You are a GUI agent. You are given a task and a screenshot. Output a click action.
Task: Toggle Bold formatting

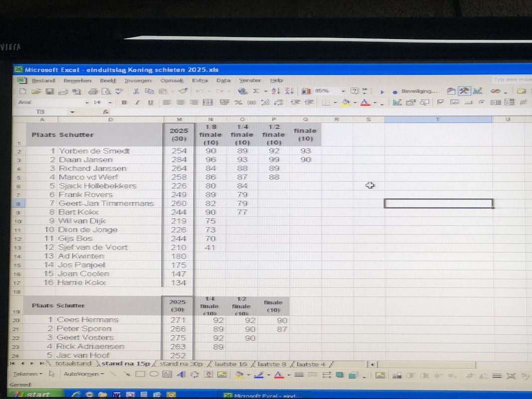point(124,103)
